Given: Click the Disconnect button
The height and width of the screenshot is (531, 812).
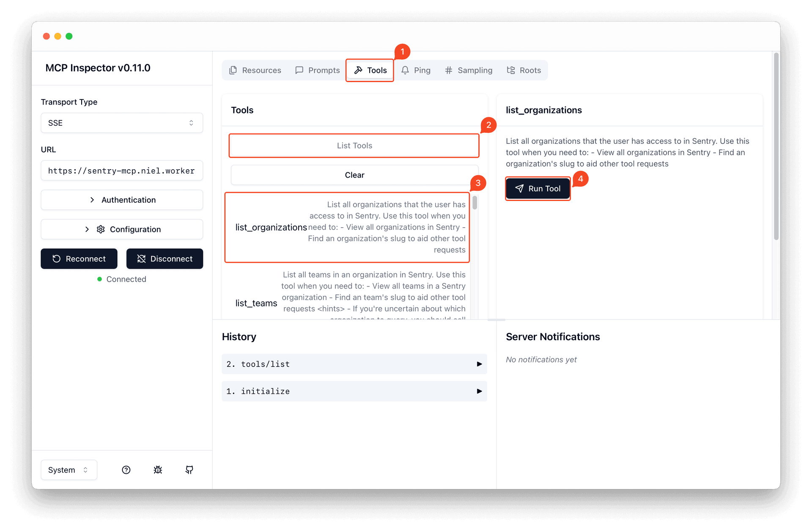Looking at the screenshot, I should [165, 259].
